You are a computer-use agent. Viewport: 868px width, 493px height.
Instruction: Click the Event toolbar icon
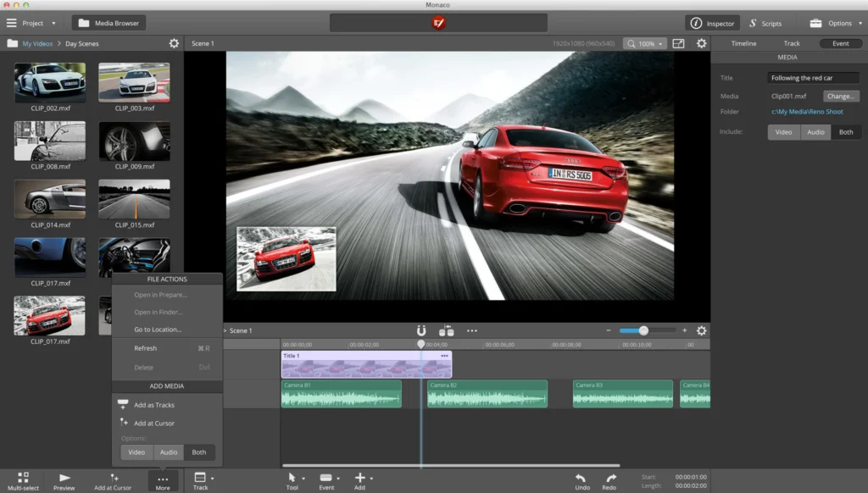326,478
